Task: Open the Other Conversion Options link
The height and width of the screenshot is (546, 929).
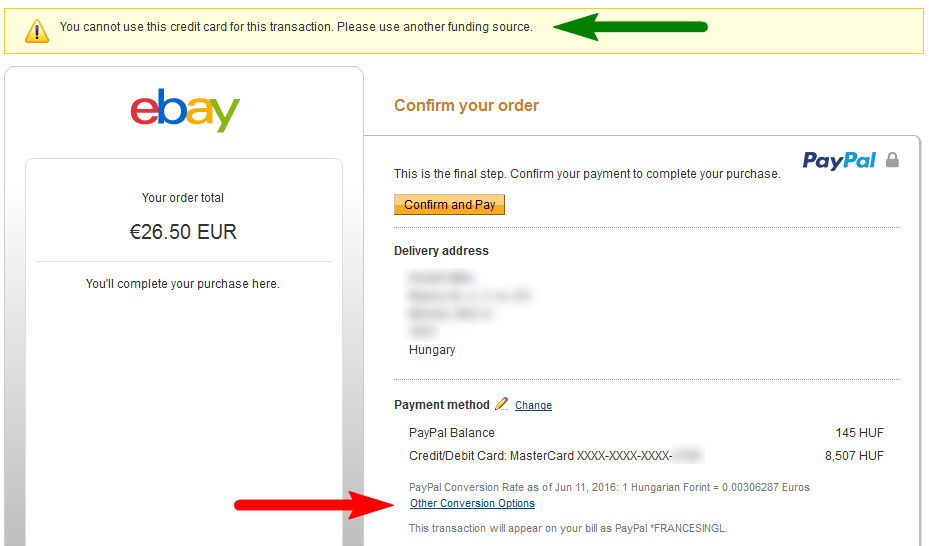Action: (472, 503)
